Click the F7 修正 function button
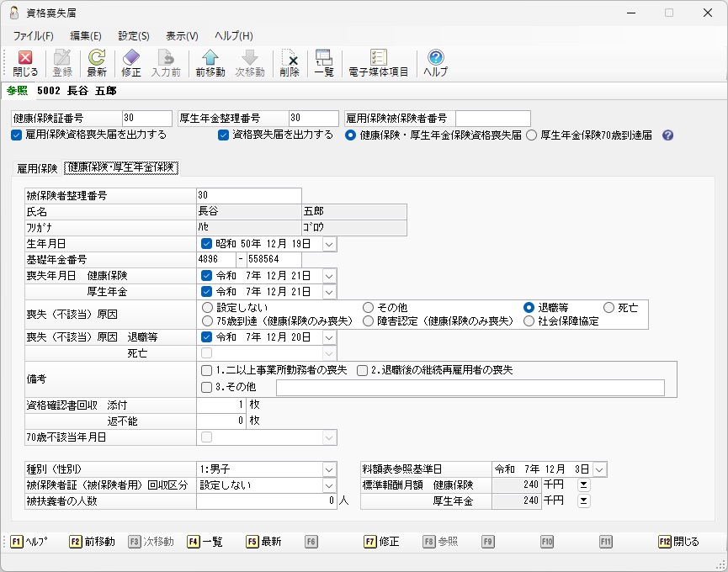This screenshot has width=728, height=572. click(x=381, y=542)
